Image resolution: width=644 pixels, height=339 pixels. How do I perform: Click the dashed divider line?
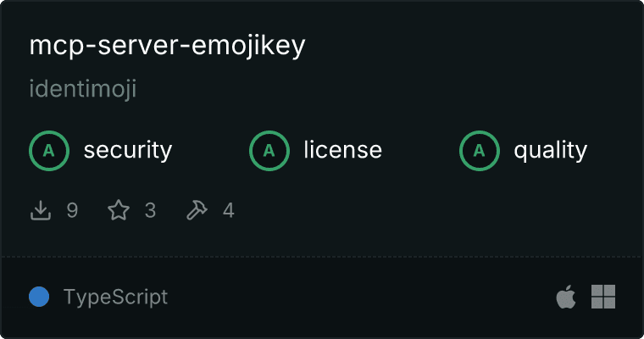(x=322, y=258)
